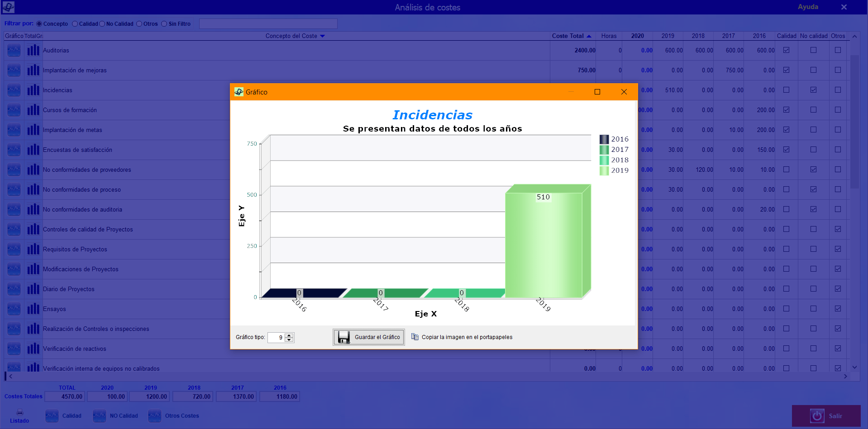The image size is (868, 429).
Task: Sort by Coste Total column header
Action: (572, 36)
